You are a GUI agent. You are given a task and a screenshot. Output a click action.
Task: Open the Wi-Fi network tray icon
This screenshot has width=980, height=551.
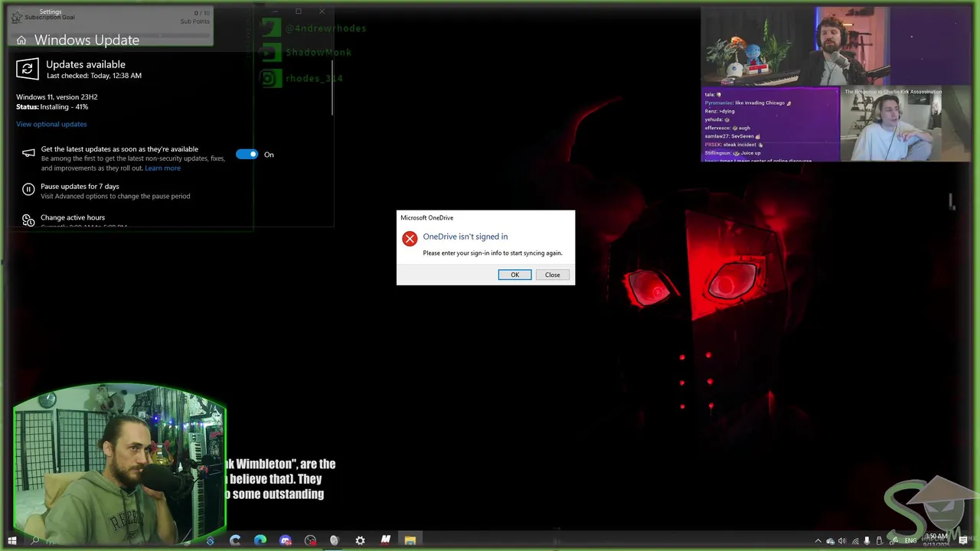click(x=855, y=541)
